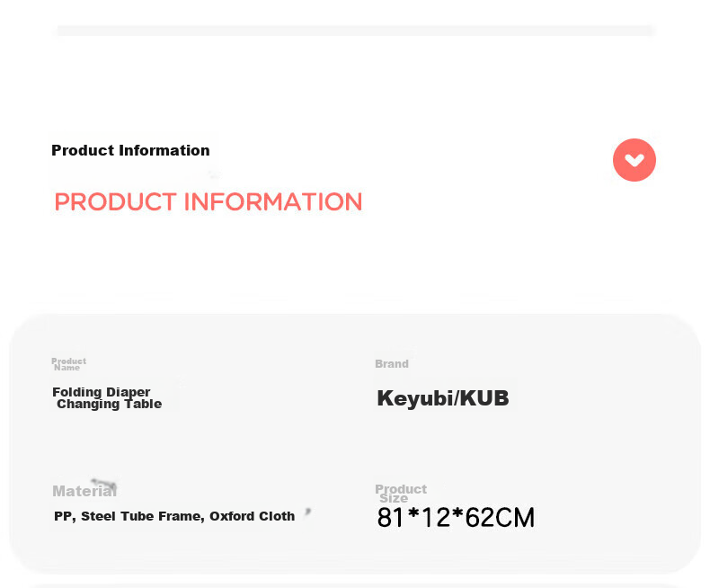Collapse the Product Information section

click(x=634, y=160)
